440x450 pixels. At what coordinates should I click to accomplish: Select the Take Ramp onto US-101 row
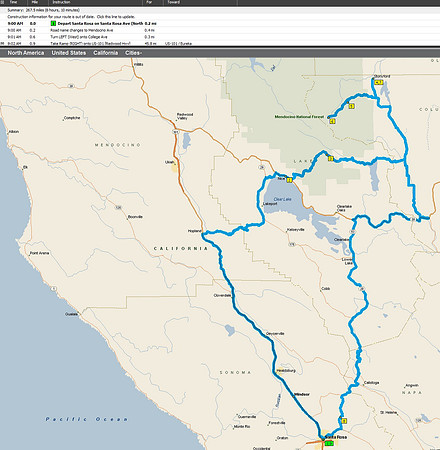[x=220, y=43]
